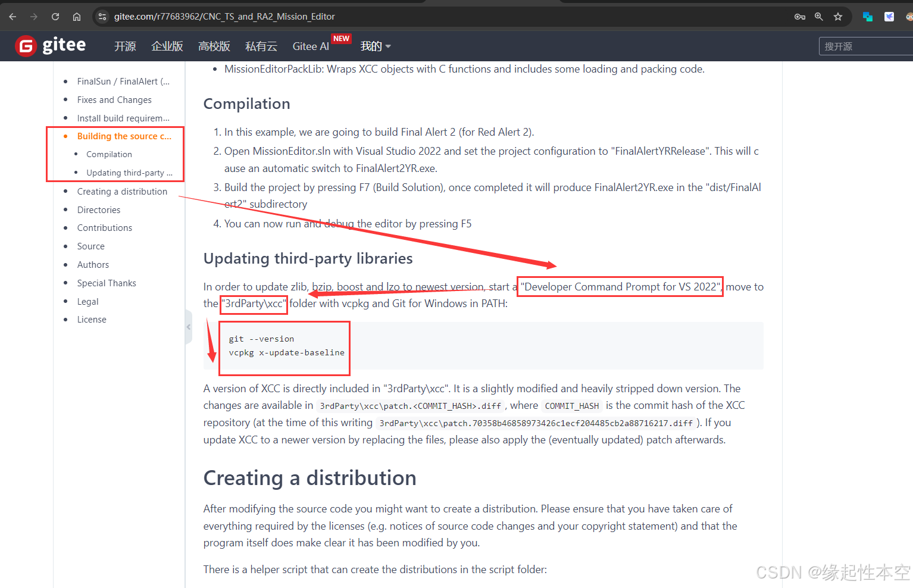Click the 'vcpkg x-update-baseline' code line

pyautogui.click(x=286, y=352)
